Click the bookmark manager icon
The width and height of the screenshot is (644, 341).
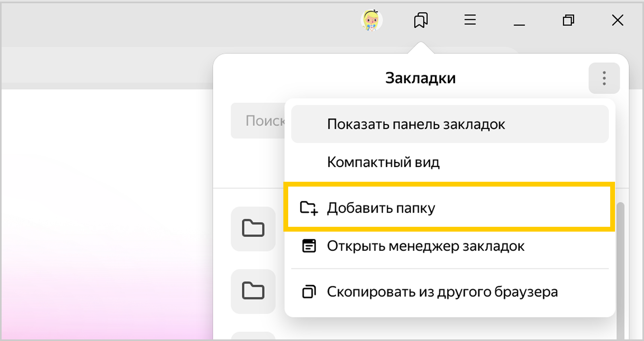309,246
